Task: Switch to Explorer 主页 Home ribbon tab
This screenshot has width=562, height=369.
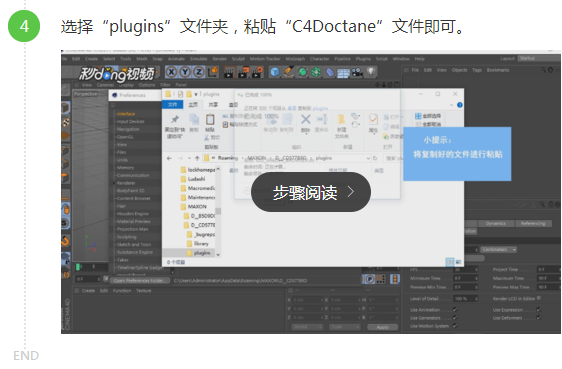Action: click(x=193, y=105)
